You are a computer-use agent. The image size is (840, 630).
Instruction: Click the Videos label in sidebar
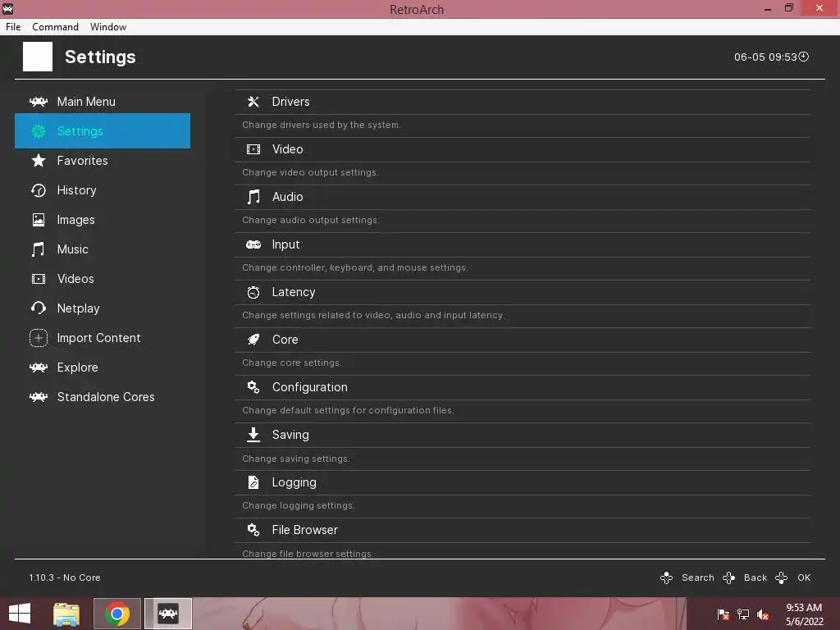click(75, 279)
